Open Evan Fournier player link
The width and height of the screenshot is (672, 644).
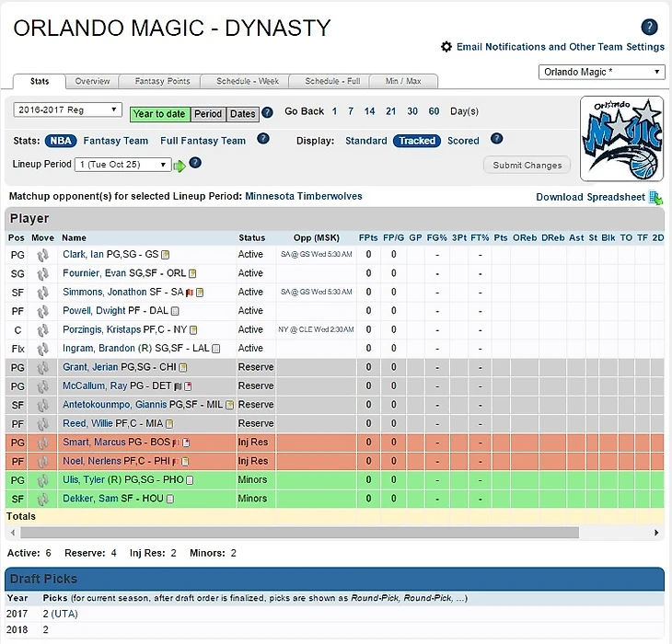tap(94, 273)
